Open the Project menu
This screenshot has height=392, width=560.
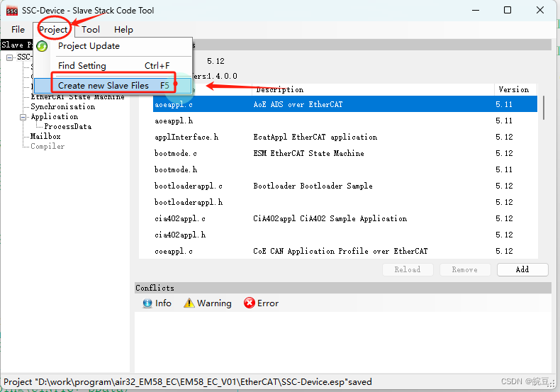tap(53, 30)
